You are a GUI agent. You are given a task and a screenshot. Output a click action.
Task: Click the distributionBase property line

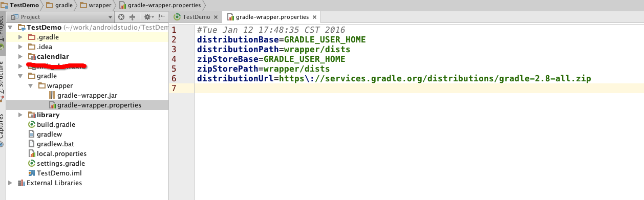(281, 39)
